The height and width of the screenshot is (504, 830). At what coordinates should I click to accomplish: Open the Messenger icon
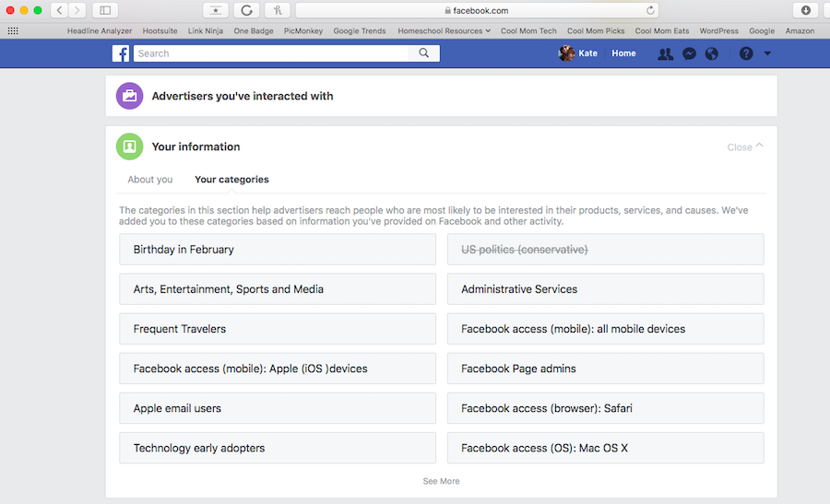coord(689,53)
